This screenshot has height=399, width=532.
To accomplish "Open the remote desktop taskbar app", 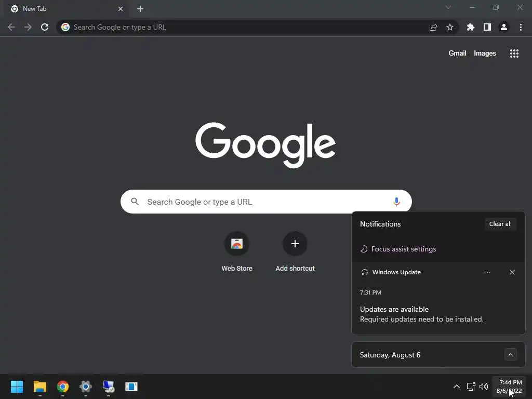I will pos(109,387).
